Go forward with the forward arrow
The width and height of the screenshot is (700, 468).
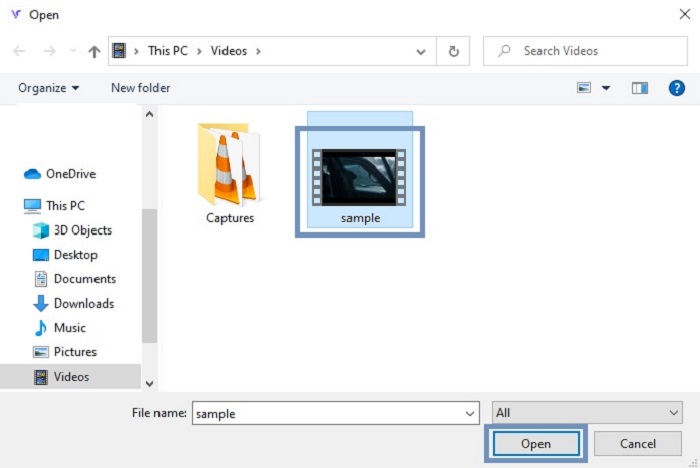[x=49, y=51]
